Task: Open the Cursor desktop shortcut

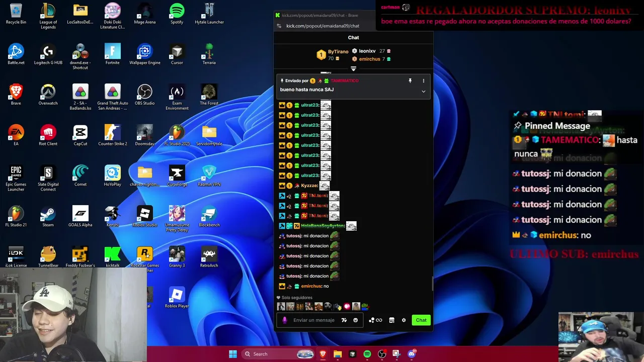Action: point(177,54)
